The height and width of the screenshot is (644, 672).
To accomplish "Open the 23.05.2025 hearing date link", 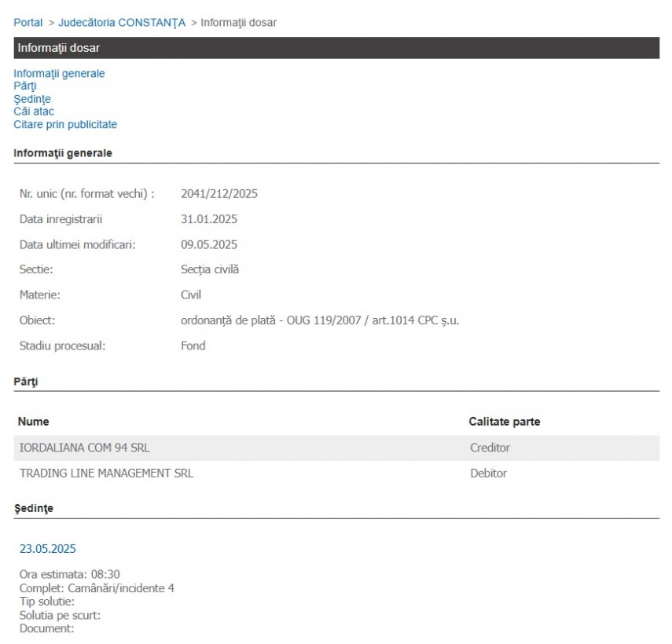I will (x=48, y=548).
